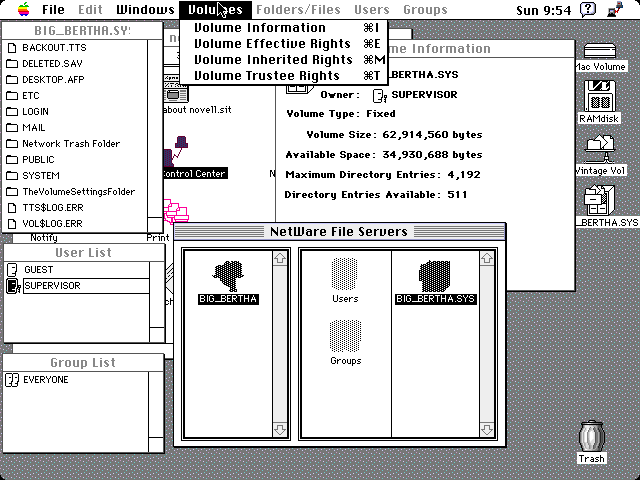Choose Volume Effective Rights menu item
This screenshot has height=480, width=640.
click(273, 44)
